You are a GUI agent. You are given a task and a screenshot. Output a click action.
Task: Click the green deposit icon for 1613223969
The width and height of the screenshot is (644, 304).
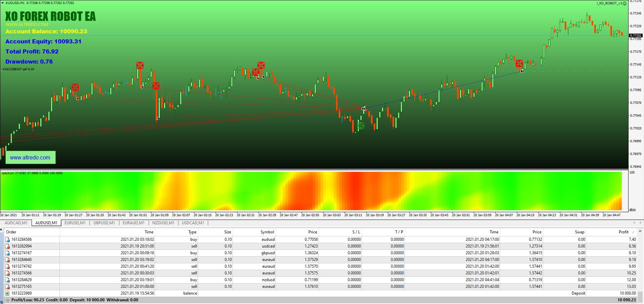pyautogui.click(x=7, y=294)
